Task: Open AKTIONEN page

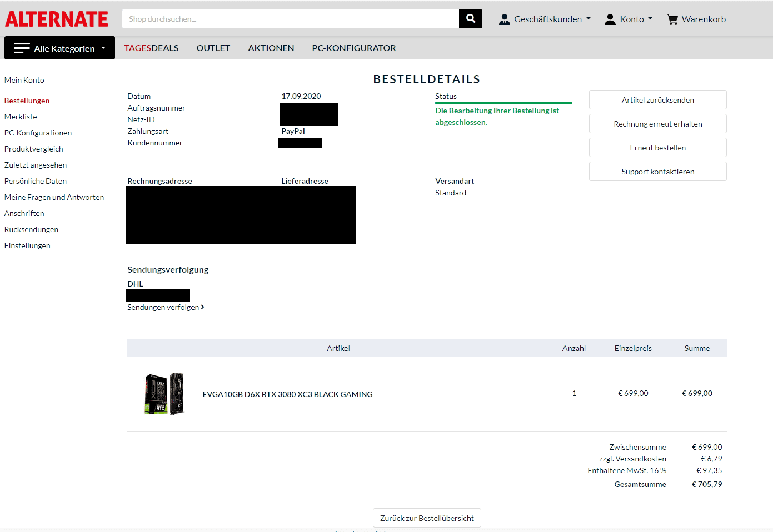Action: (x=271, y=48)
